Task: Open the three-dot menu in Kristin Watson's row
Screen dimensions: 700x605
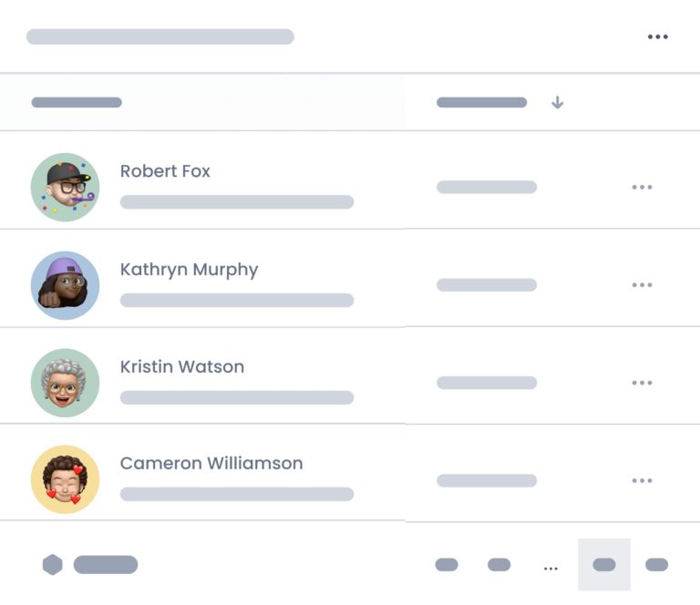Action: 642,384
